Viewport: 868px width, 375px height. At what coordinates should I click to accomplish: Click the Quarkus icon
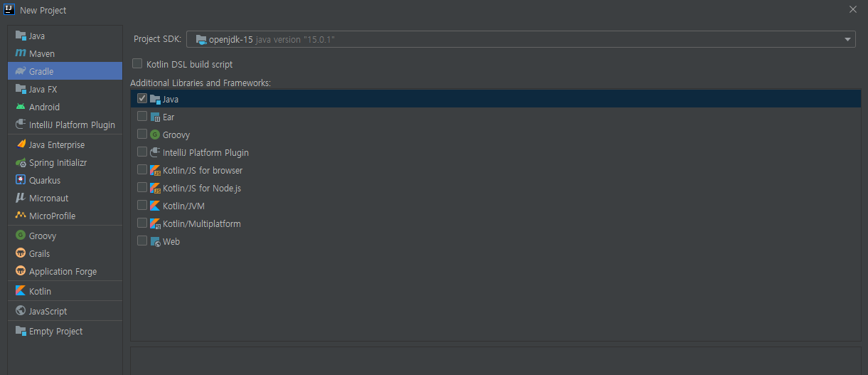pyautogui.click(x=21, y=180)
